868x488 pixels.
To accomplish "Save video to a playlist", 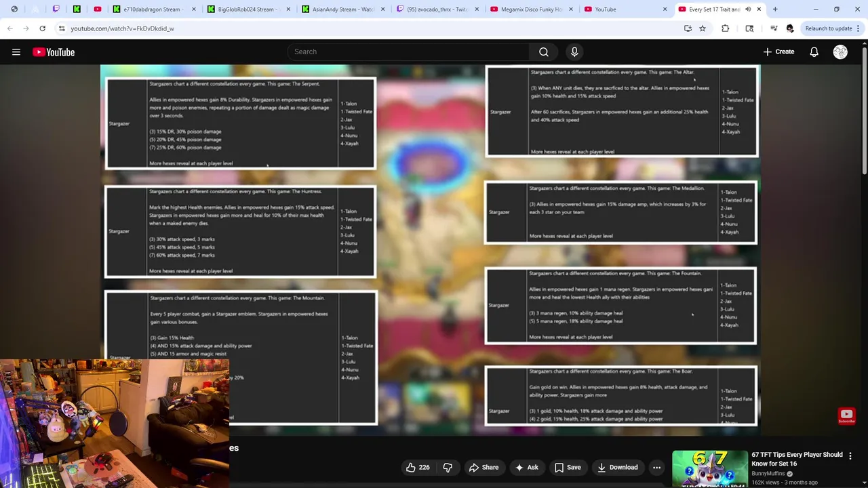I will pyautogui.click(x=568, y=467).
